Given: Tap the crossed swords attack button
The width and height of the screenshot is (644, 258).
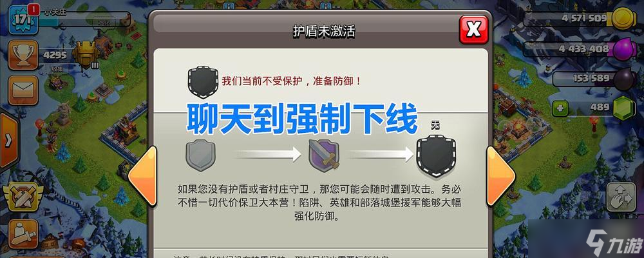Looking at the screenshot, I should (x=23, y=197).
